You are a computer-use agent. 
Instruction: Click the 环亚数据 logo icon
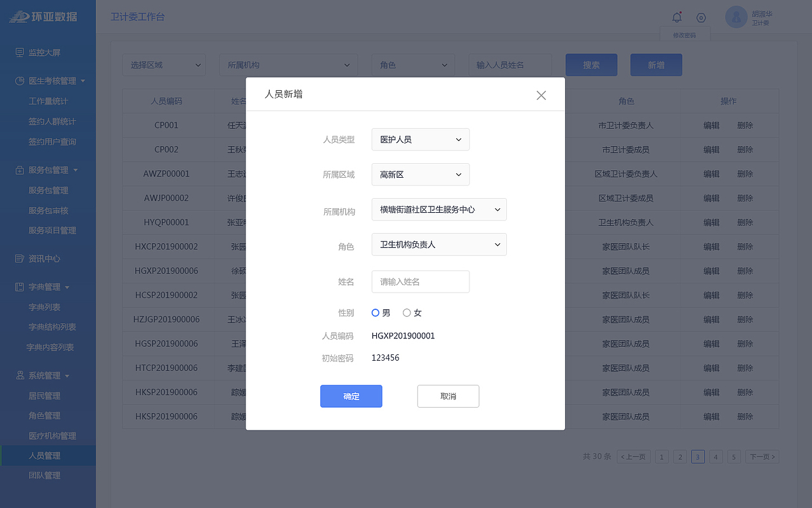pos(19,17)
